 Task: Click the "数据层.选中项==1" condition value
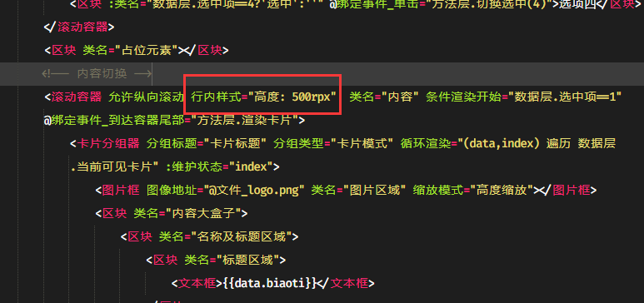565,97
